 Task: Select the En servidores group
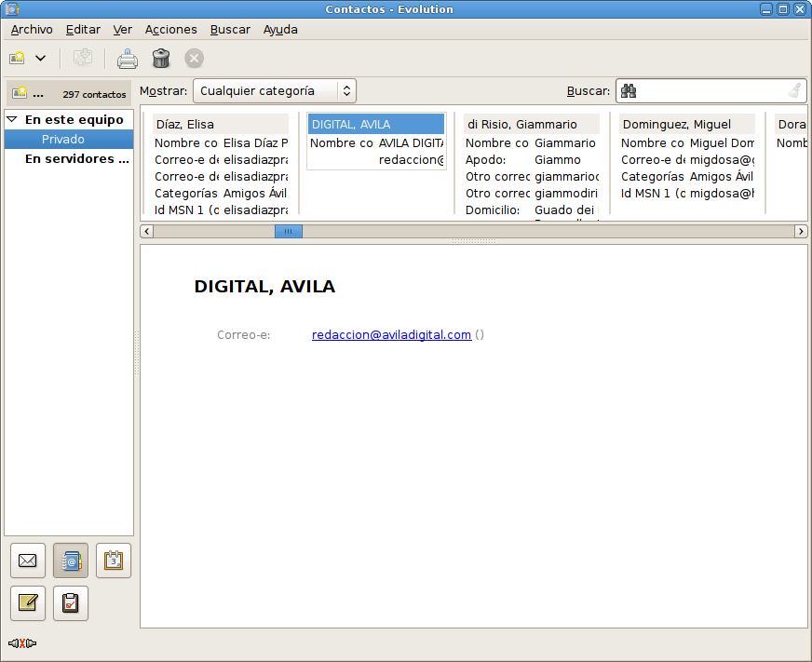[x=77, y=159]
